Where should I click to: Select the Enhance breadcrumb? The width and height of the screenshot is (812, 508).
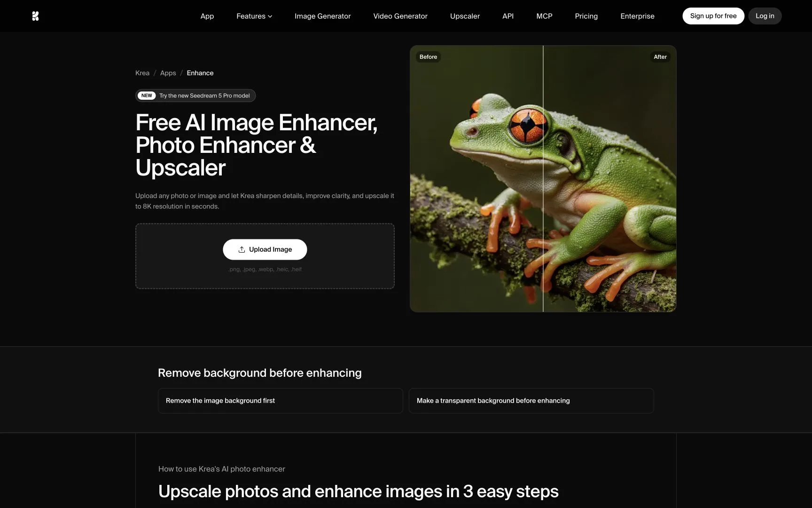click(x=200, y=73)
